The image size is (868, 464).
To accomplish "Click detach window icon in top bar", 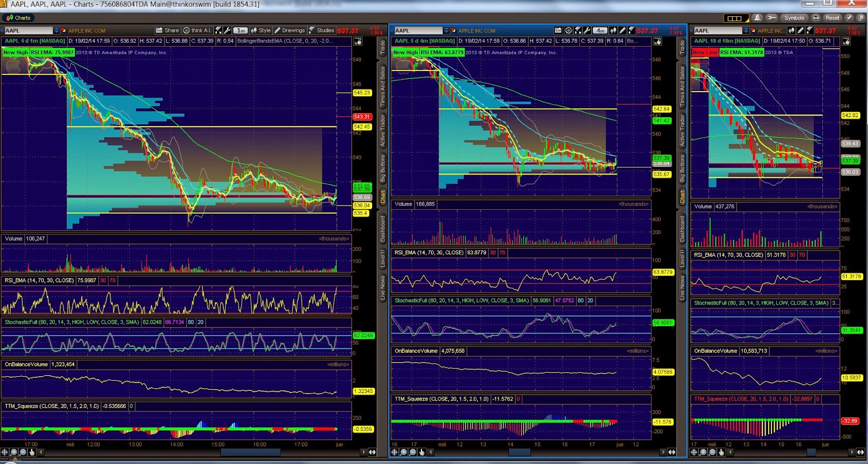I will click(x=860, y=18).
